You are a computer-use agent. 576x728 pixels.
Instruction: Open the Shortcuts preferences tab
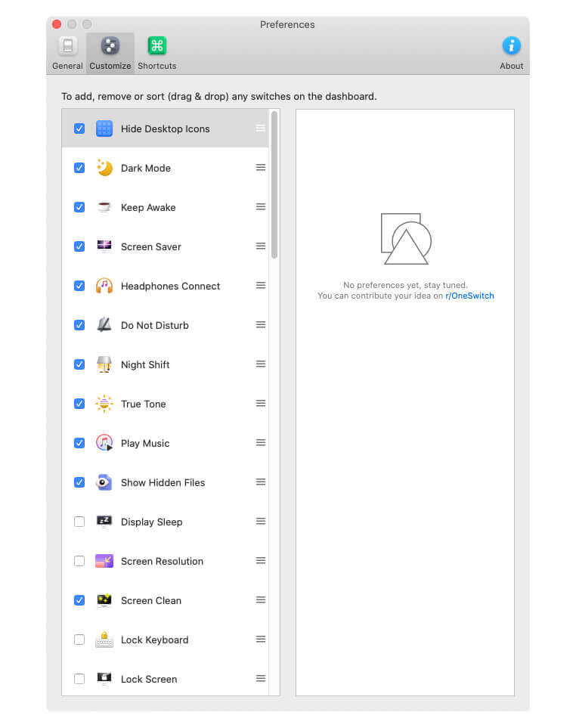point(157,53)
